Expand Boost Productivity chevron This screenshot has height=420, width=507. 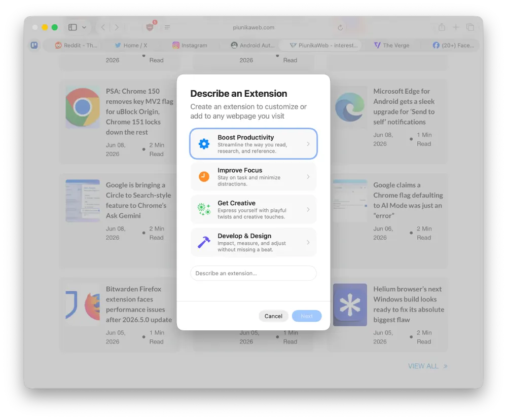point(308,144)
